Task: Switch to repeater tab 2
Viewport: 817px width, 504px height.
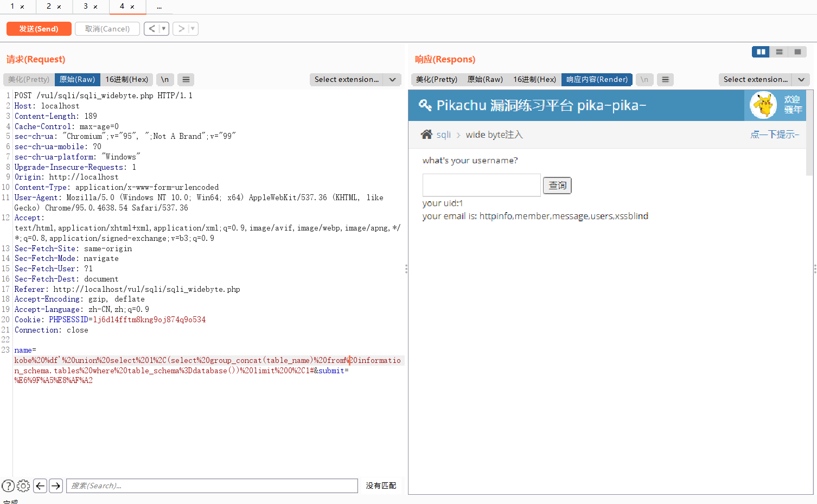Action: tap(49, 7)
